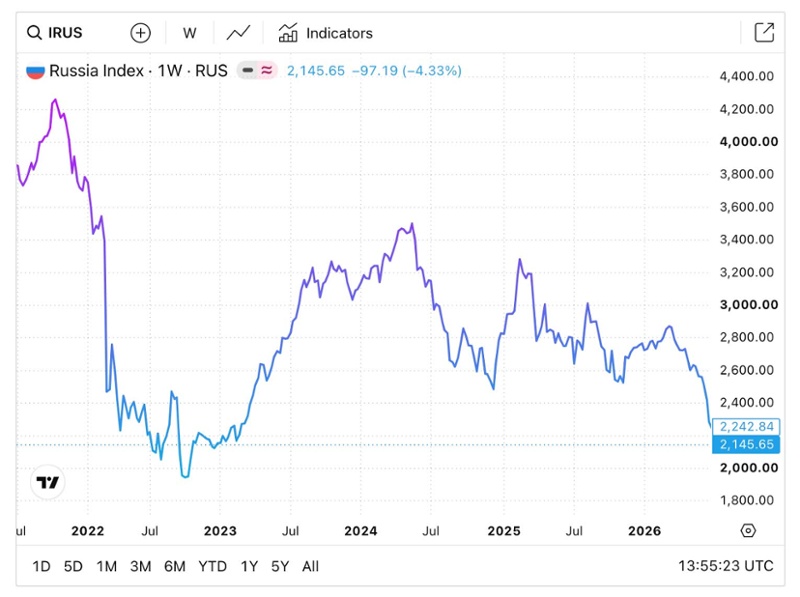800x597 pixels.
Task: Open the W interval dropdown
Action: (189, 33)
